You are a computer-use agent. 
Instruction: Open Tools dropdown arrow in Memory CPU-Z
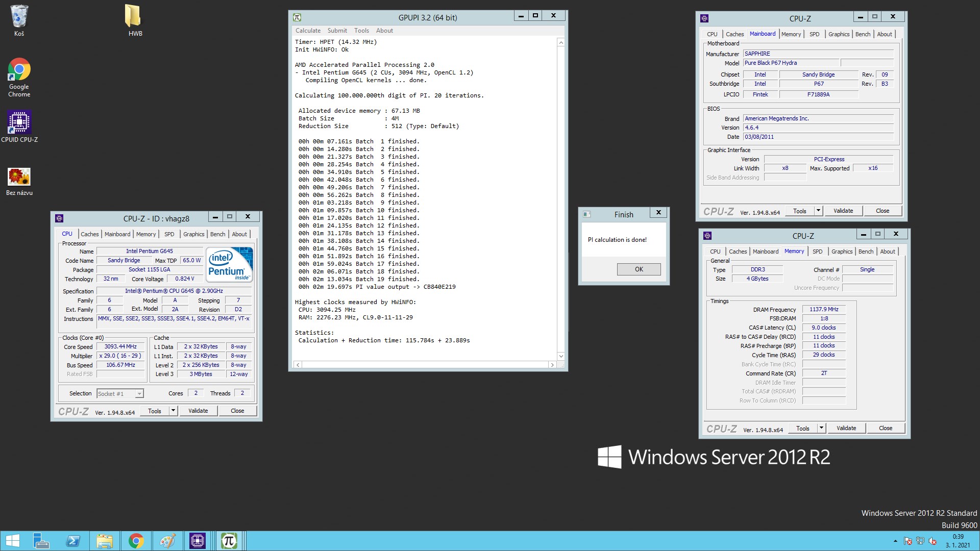821,428
